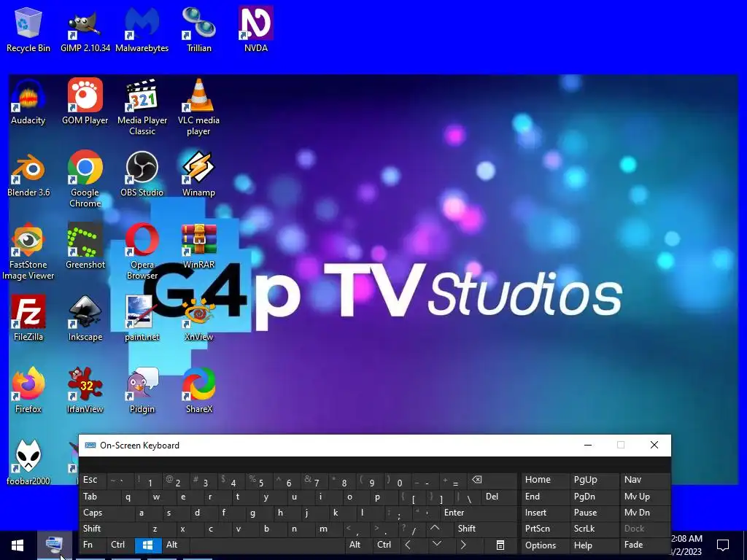Click the Home key on keyboard
This screenshot has height=560, width=747.
click(544, 481)
